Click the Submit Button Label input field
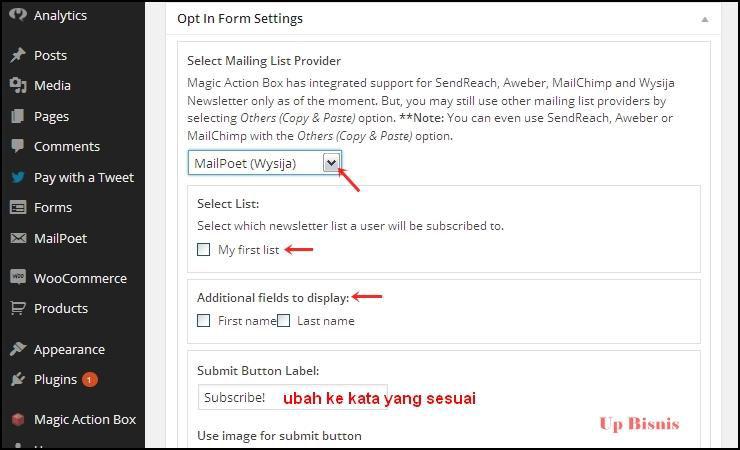 tap(293, 397)
